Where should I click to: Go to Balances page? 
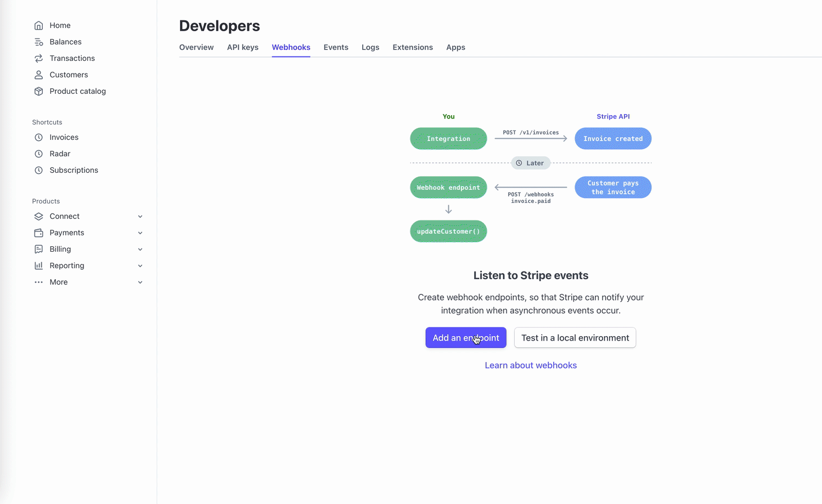point(65,42)
